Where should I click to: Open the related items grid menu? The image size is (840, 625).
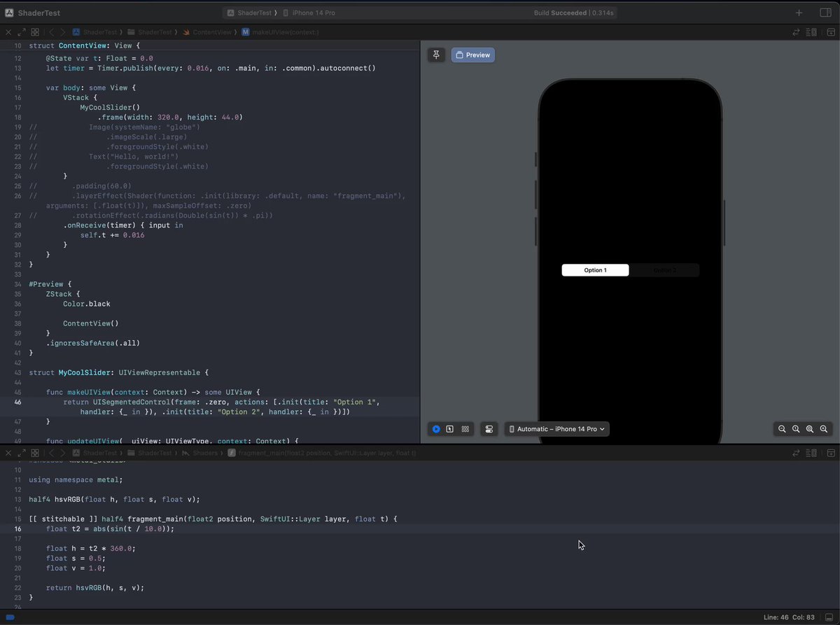coord(35,32)
